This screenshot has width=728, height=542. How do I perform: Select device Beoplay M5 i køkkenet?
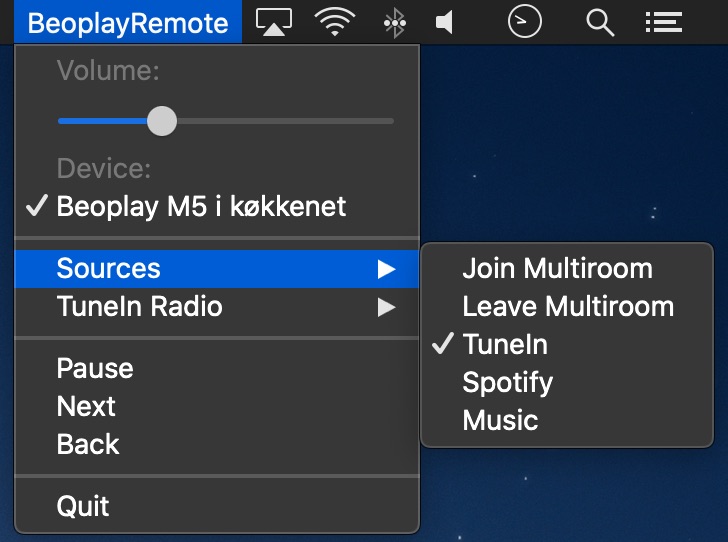pyautogui.click(x=217, y=206)
